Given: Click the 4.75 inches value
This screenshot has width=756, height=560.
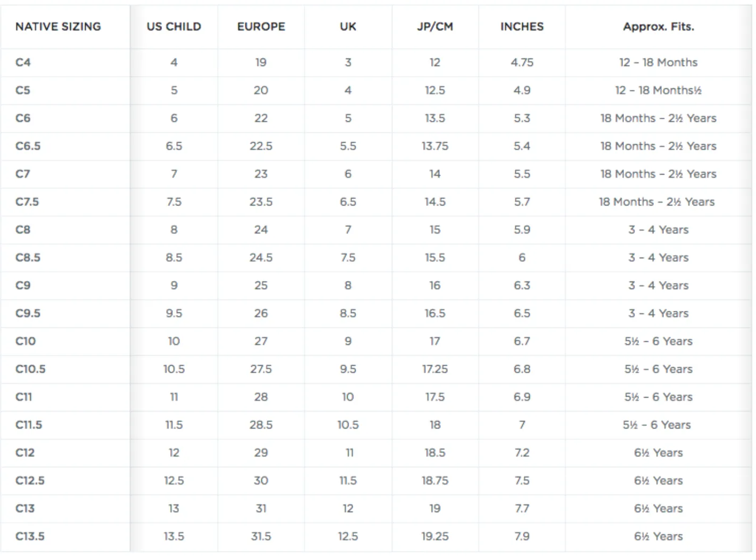Looking at the screenshot, I should click(x=522, y=62).
